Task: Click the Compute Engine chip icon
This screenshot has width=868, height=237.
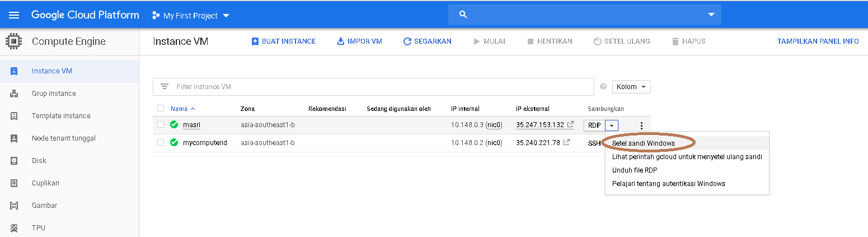Action: (x=14, y=41)
